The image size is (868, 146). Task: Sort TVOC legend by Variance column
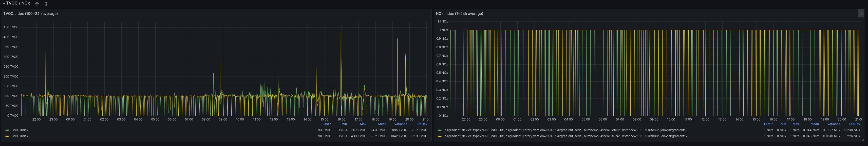(401, 124)
